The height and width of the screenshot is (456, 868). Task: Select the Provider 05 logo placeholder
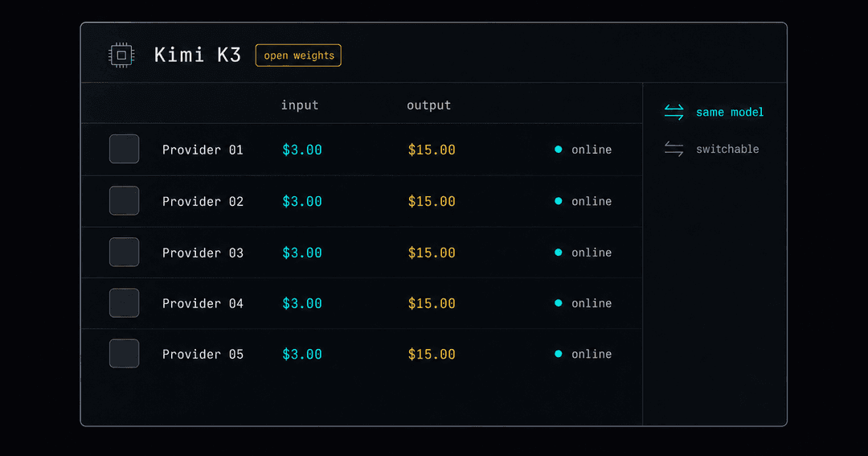coord(124,354)
